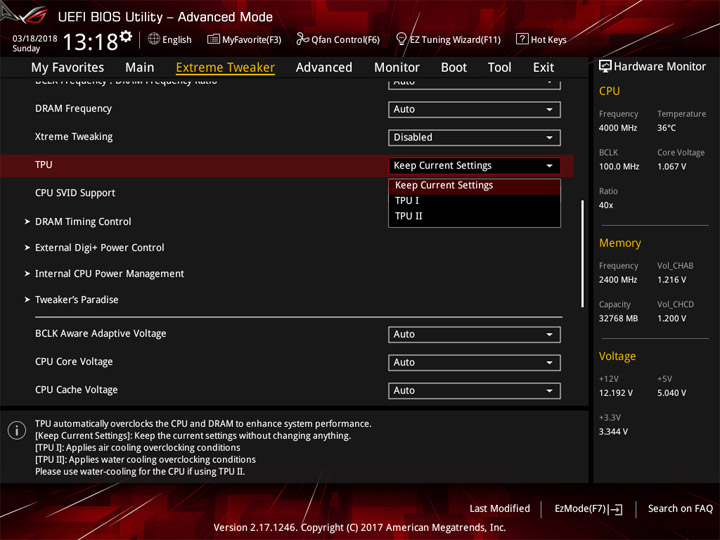
Task: Click the Hardware Monitor display icon
Action: click(605, 67)
